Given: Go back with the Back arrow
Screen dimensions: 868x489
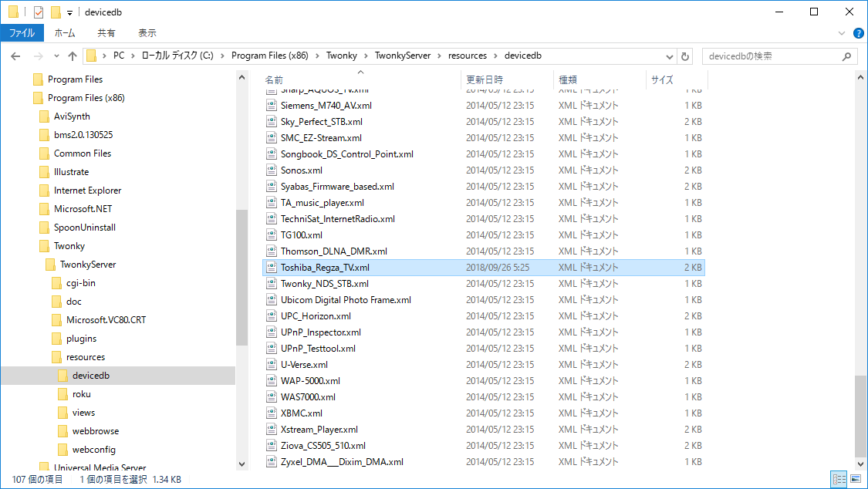Looking at the screenshot, I should 15,56.
